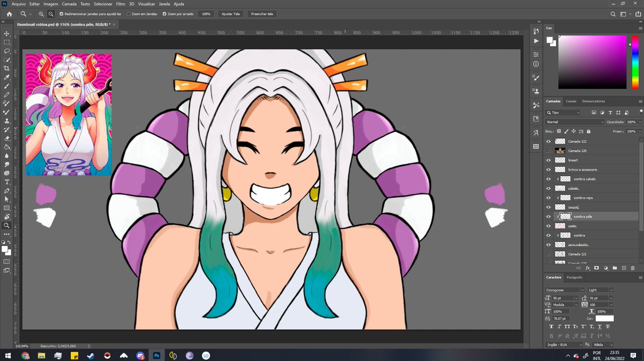This screenshot has width=644, height=361.
Task: Hide the sombra cabelo layer
Action: click(x=548, y=179)
